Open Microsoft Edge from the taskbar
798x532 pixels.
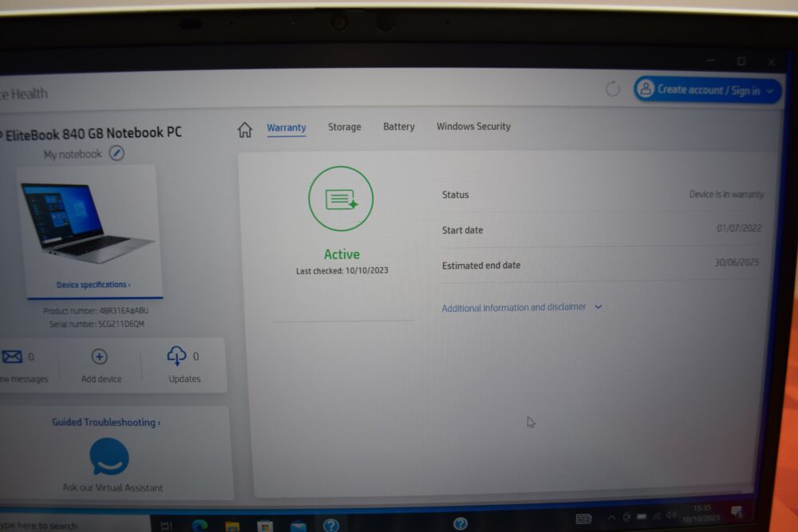click(199, 526)
